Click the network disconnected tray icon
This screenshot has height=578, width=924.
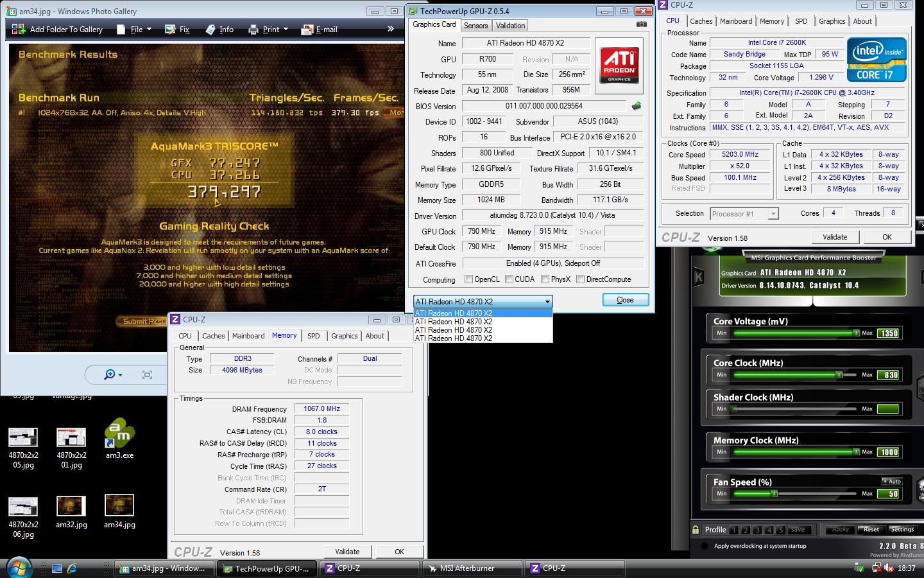876,568
